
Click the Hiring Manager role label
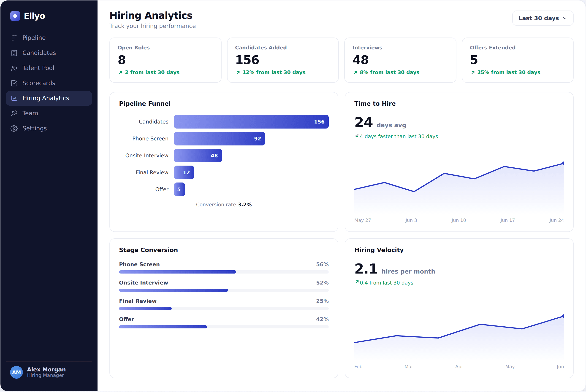point(46,376)
